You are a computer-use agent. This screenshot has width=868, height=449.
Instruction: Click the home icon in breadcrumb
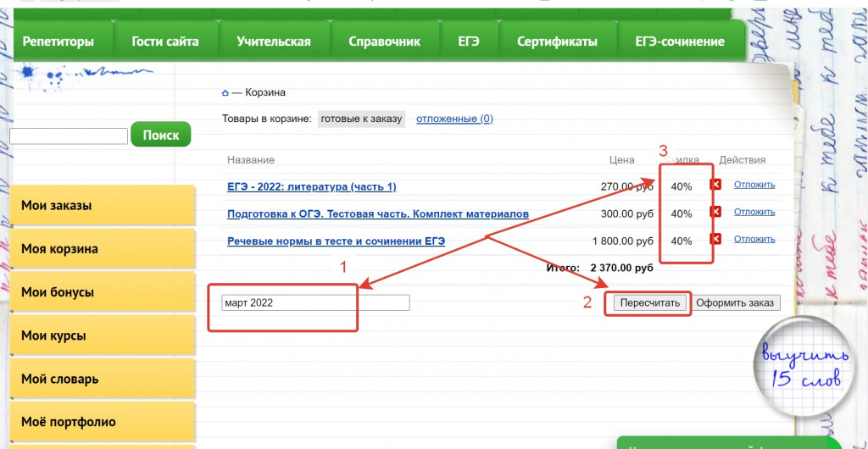point(225,93)
